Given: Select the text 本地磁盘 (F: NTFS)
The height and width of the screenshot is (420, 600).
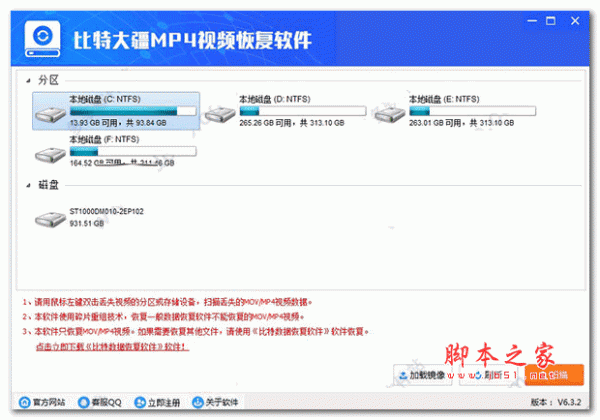Looking at the screenshot, I should coord(104,139).
